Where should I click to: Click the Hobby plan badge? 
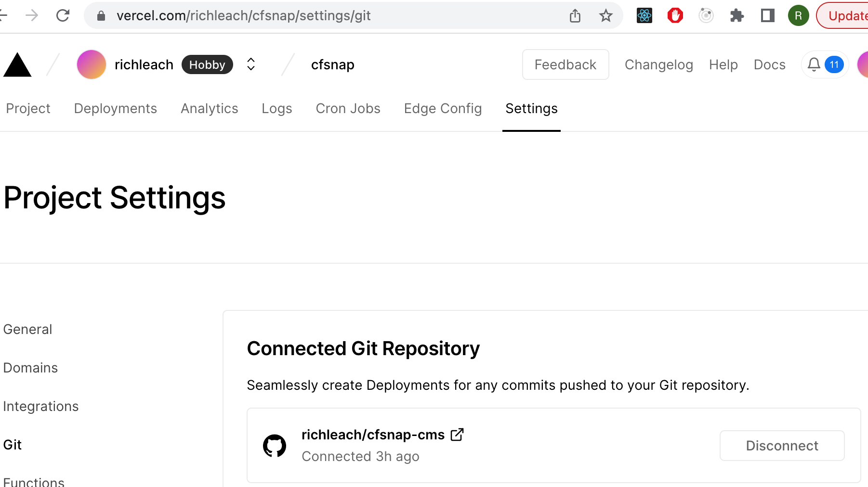click(x=207, y=64)
